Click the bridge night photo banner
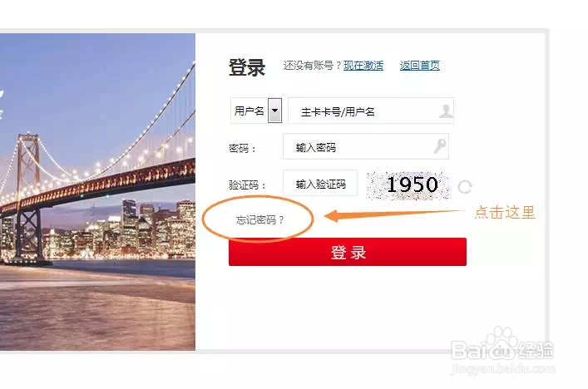Viewport: 588px width, 389px height. (97, 192)
